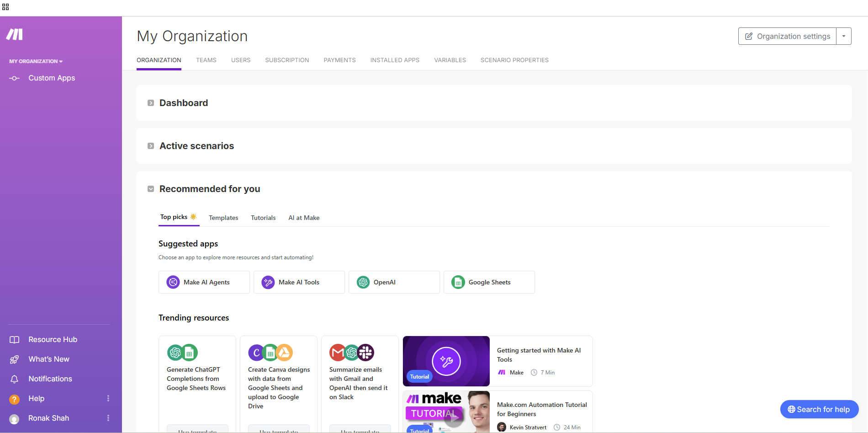Click the Make AI Tools app icon

tap(268, 282)
